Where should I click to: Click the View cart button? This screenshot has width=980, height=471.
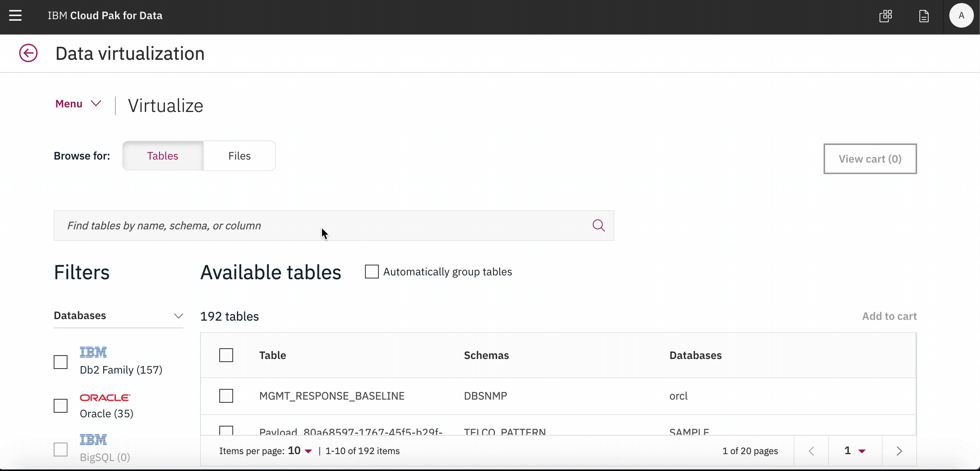pos(870,159)
